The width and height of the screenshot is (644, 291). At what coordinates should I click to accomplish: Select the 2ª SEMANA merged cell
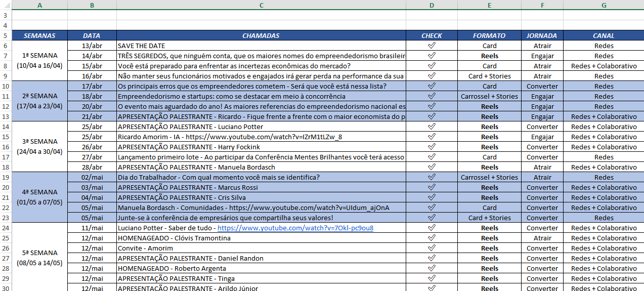[39, 101]
